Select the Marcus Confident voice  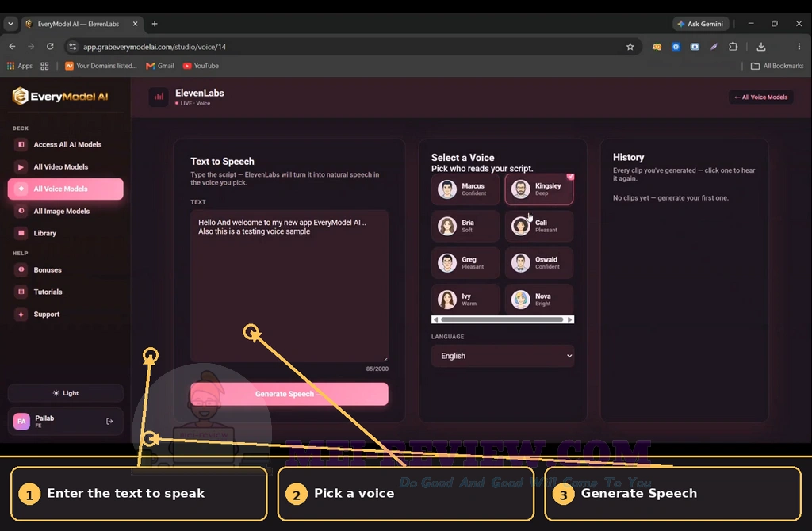[465, 189]
